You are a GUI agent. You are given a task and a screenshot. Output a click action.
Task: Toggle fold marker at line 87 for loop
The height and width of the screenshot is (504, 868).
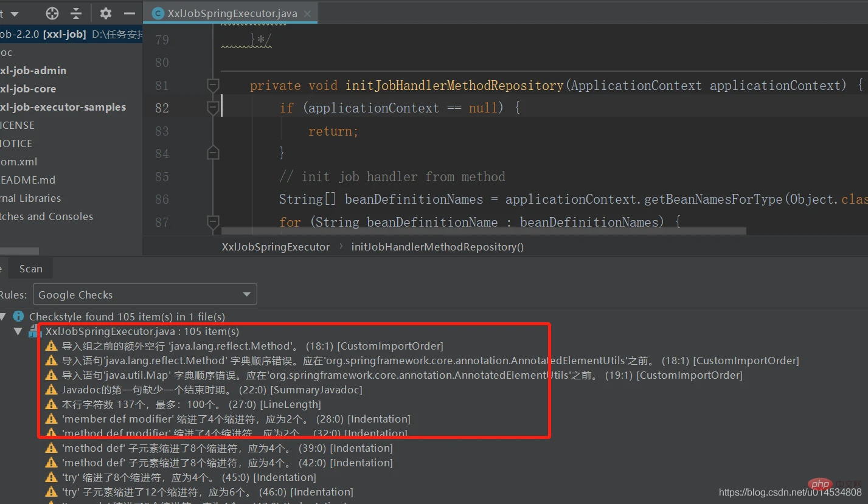(x=213, y=222)
